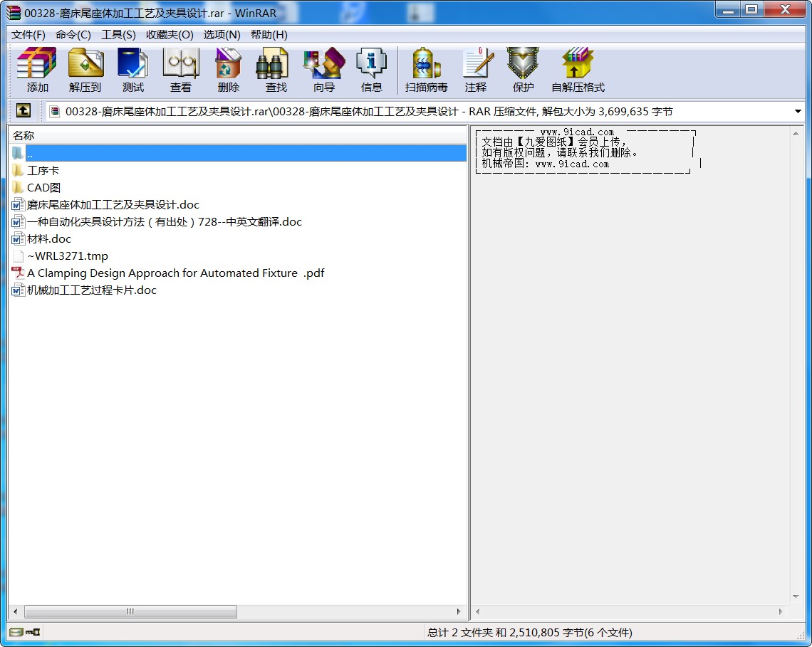Open the Favorites (收藏夹) menu
812x647 pixels.
point(170,35)
